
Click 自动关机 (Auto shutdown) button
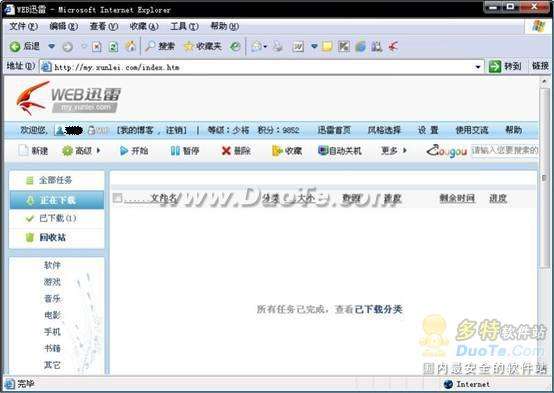pyautogui.click(x=340, y=151)
